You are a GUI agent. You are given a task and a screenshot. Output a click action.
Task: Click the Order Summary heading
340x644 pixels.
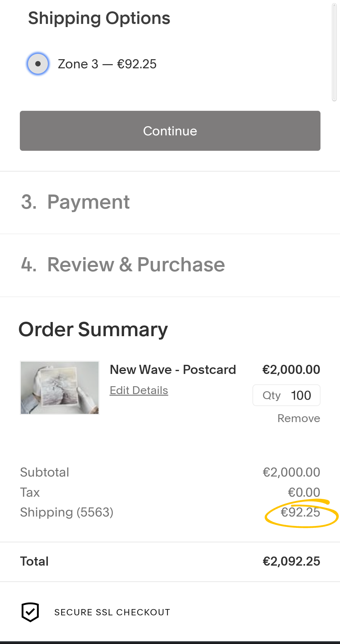[x=93, y=330]
